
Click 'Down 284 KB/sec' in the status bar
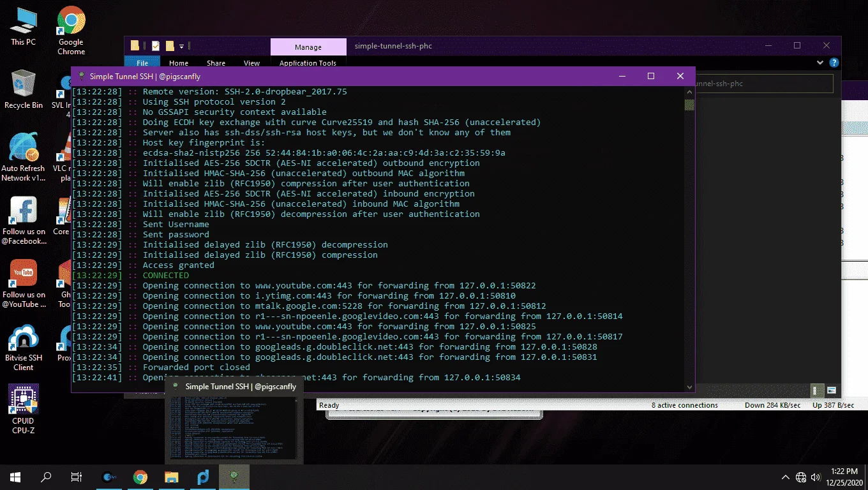(x=772, y=405)
